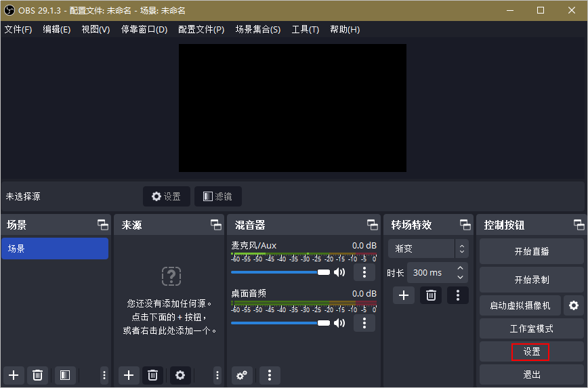Open mixer panel menu dots at bottom

click(270, 375)
